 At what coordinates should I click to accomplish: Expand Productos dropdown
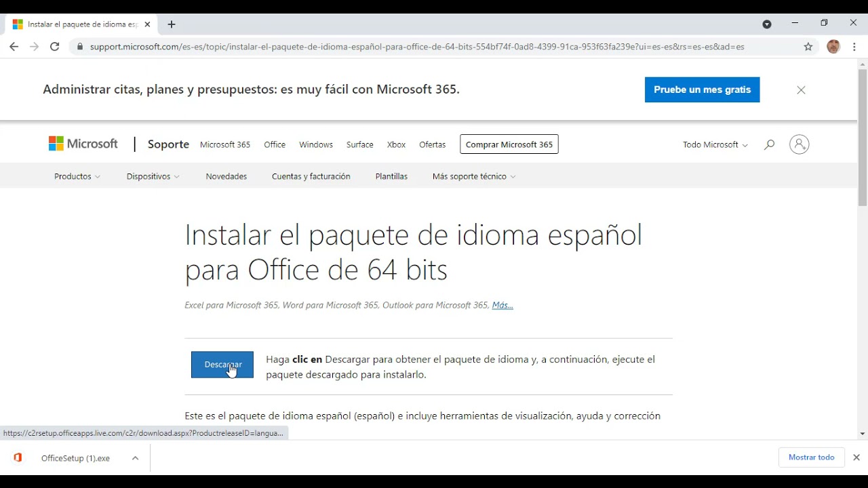[x=77, y=176]
